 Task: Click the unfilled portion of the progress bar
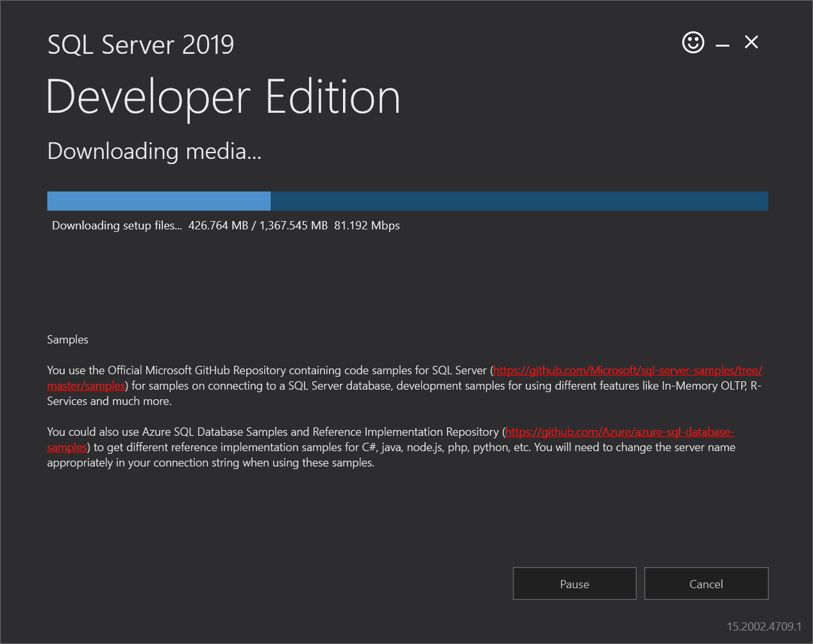pyautogui.click(x=519, y=201)
